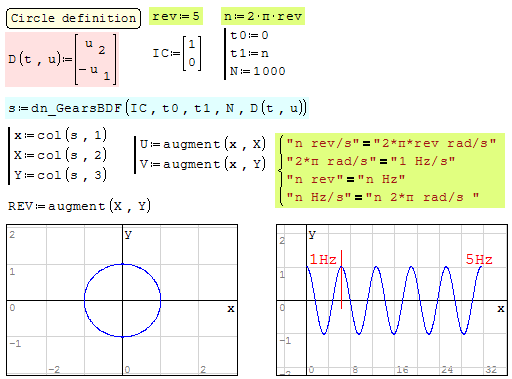The width and height of the screenshot is (512, 379).
Task: Click the U:=augment(x,X) expression
Action: click(202, 144)
